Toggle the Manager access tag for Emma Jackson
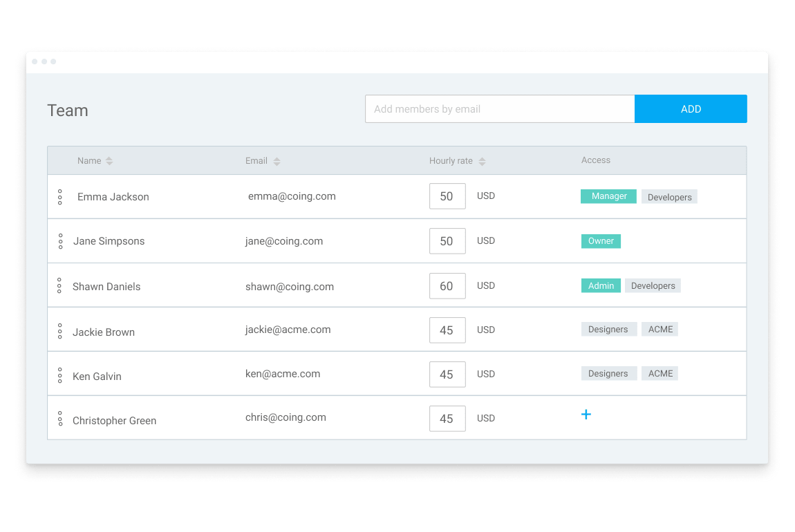The height and width of the screenshot is (532, 795). [x=608, y=196]
